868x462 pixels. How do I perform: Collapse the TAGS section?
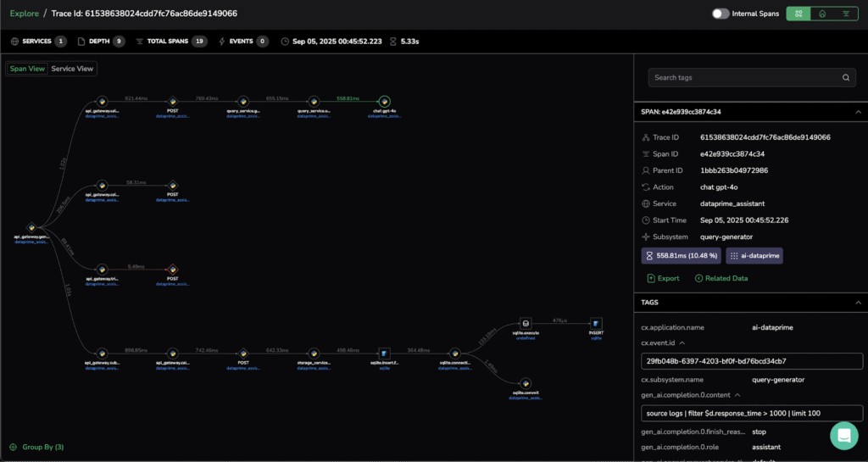pos(857,302)
